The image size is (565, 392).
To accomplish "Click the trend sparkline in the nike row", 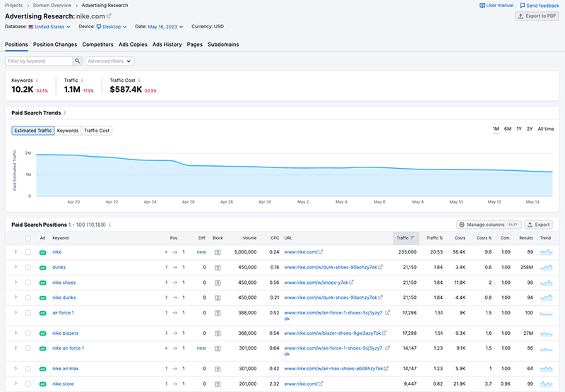I will (546, 252).
